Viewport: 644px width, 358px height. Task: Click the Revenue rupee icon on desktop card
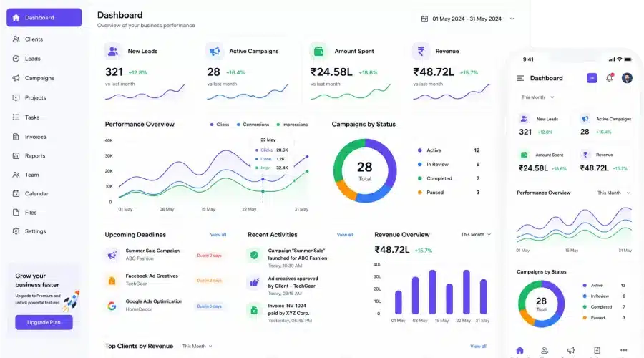pyautogui.click(x=421, y=51)
